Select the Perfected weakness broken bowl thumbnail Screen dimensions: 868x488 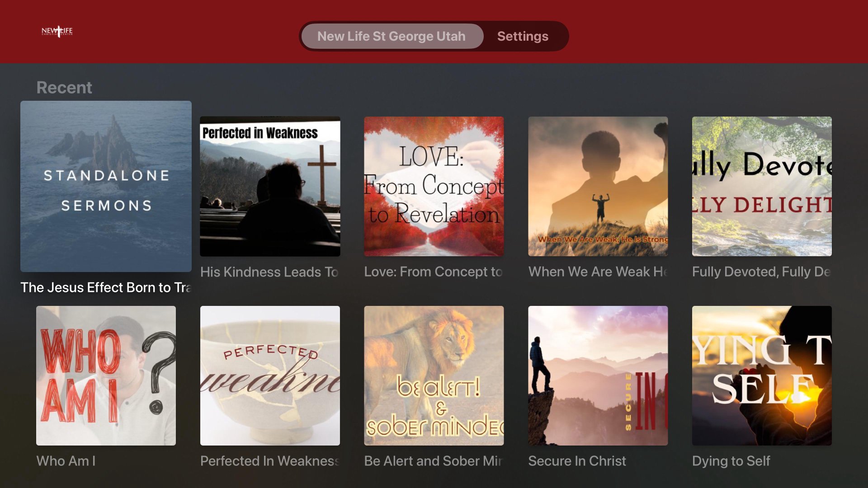pyautogui.click(x=270, y=375)
